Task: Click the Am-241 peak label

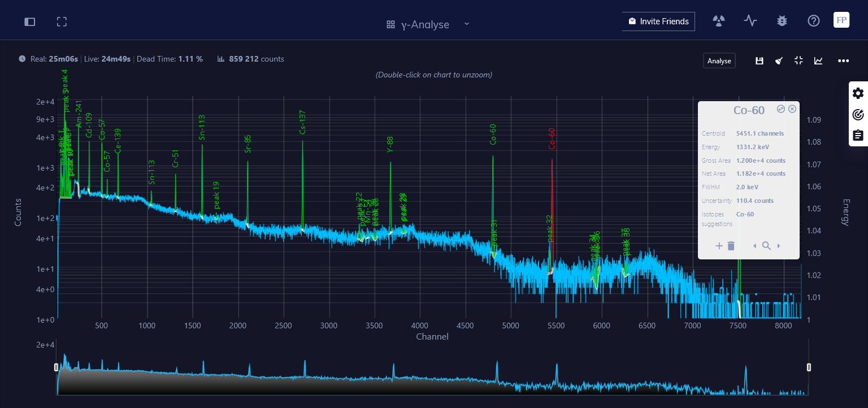Action: [x=79, y=115]
